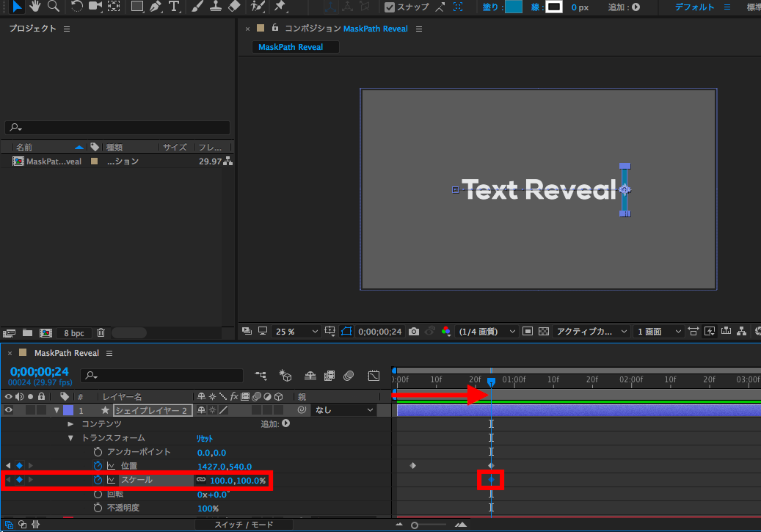Click リセット to reset the transform

[x=204, y=438]
